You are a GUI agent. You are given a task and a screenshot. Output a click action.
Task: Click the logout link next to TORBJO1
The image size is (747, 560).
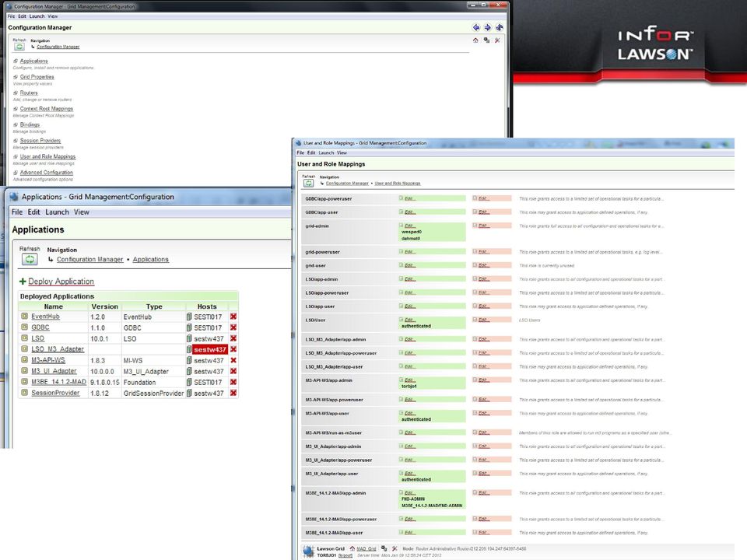click(x=345, y=555)
